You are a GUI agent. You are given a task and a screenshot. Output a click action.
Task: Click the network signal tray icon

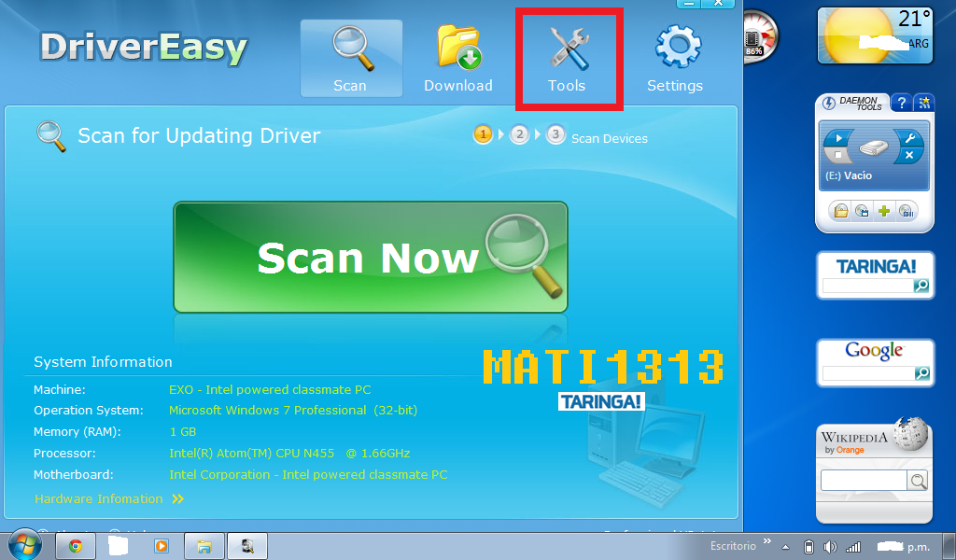pyautogui.click(x=853, y=547)
